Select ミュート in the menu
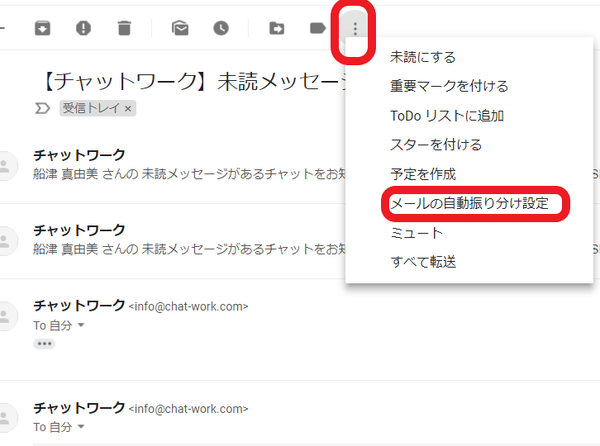600x446 pixels. click(x=416, y=233)
